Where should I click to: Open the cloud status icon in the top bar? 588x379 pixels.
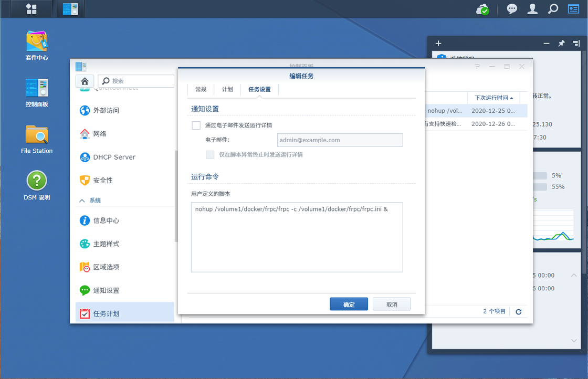[x=482, y=9]
